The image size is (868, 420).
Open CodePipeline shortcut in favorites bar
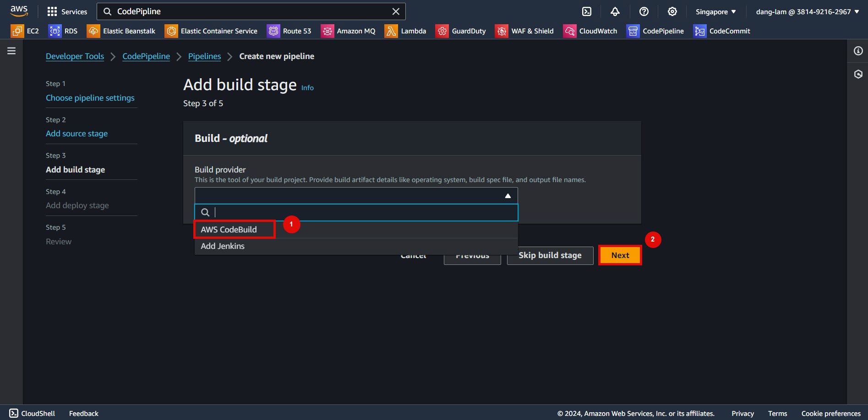tap(655, 31)
